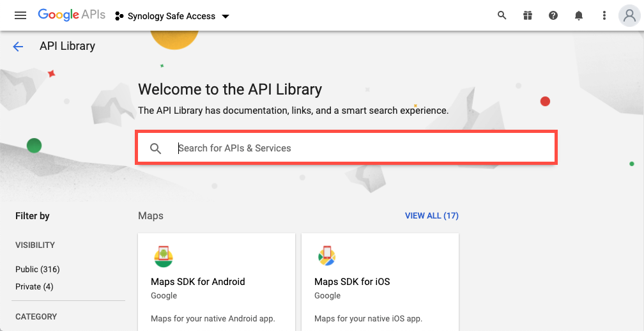
Task: Open the help question mark icon
Action: pos(553,15)
